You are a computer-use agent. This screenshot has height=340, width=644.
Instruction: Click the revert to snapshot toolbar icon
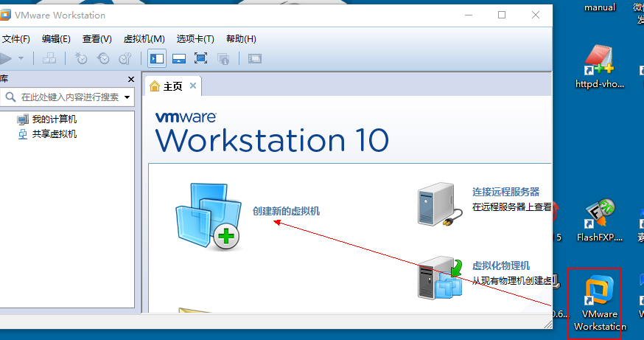point(103,58)
